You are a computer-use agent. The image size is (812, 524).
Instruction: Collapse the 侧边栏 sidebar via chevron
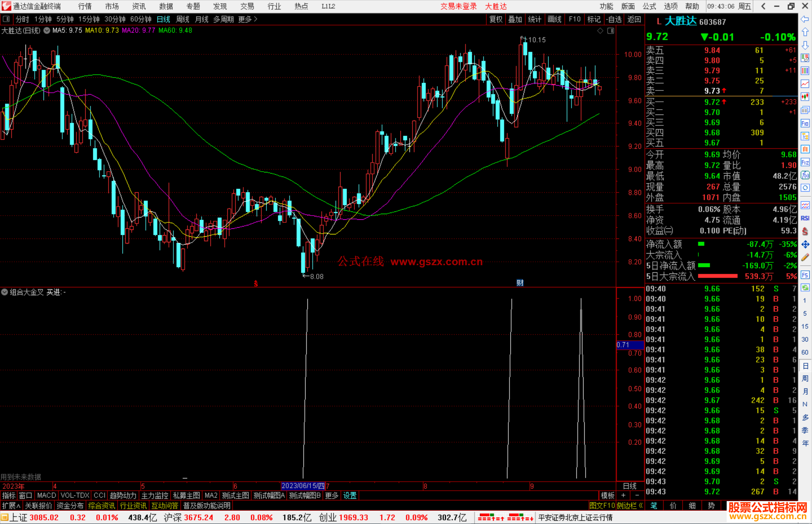coord(641,506)
